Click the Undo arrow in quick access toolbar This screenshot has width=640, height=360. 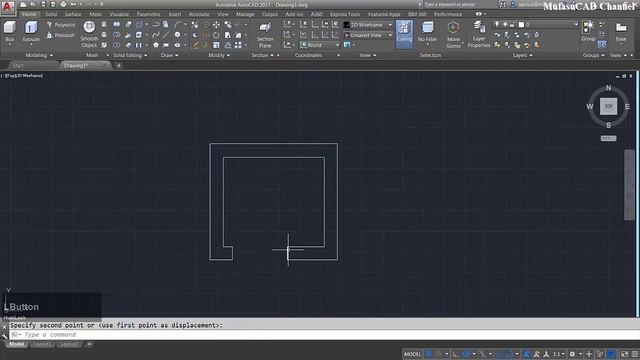(x=73, y=4)
